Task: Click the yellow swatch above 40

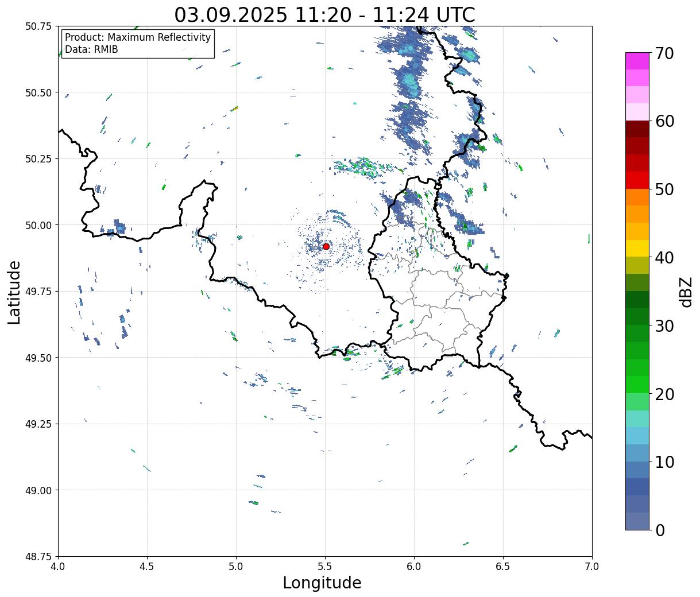Action: coord(637,249)
